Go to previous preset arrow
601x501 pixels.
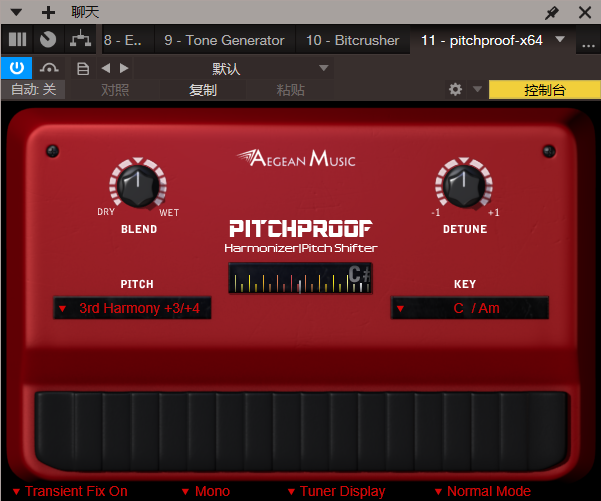point(106,68)
